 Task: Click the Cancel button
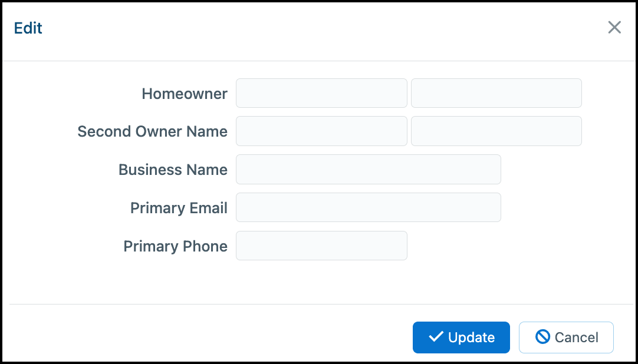click(566, 337)
